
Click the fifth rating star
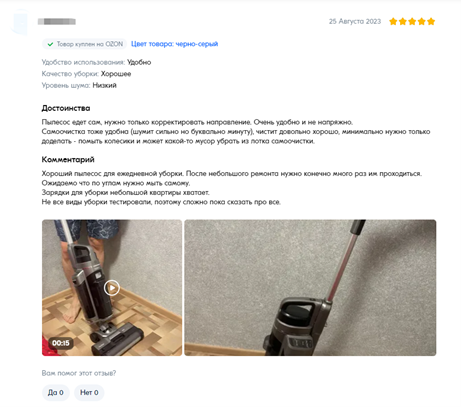tap(431, 22)
